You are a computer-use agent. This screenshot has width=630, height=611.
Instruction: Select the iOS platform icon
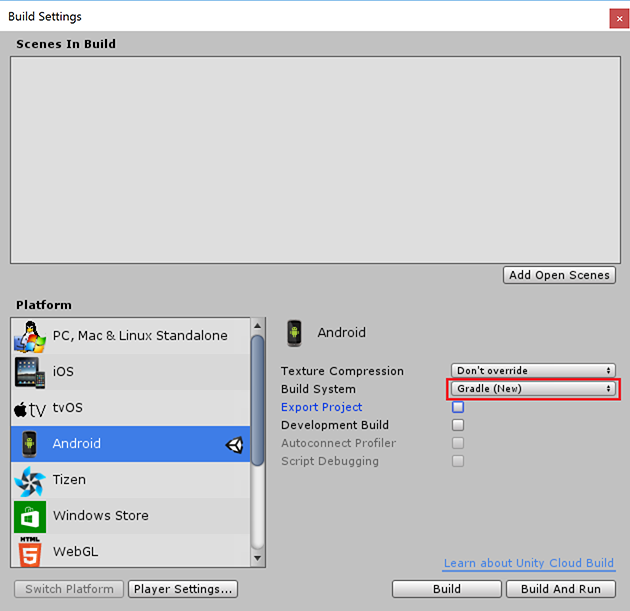30,372
